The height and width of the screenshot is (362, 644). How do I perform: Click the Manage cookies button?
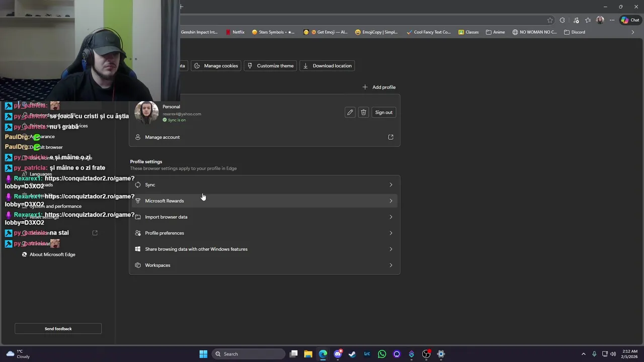pos(216,66)
